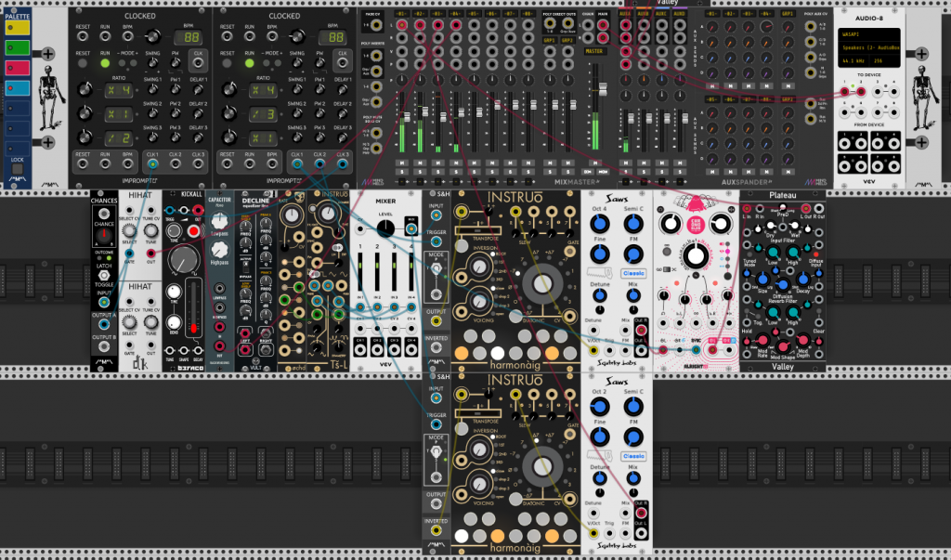Open the Speakers device menu on Audio-8
The height and width of the screenshot is (560, 951).
(868, 48)
